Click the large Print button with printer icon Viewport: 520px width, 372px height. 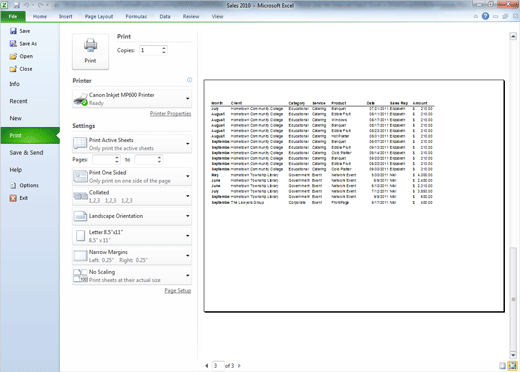coord(90,51)
